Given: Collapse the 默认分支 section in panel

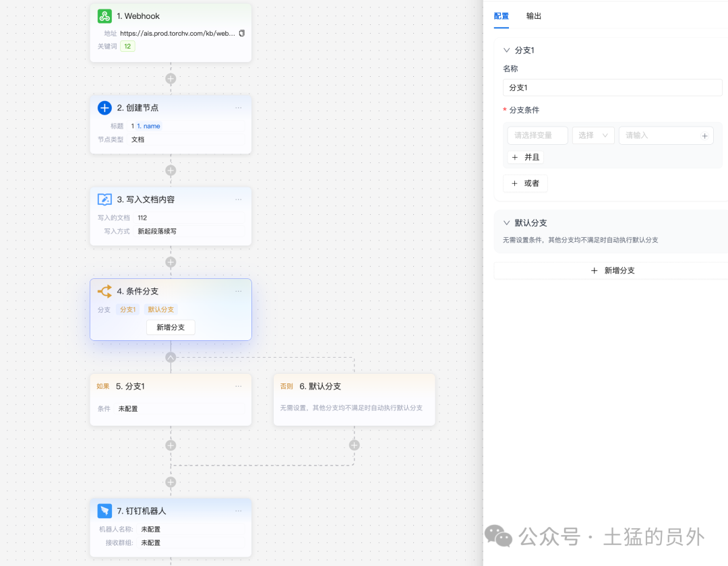Looking at the screenshot, I should click(x=506, y=222).
